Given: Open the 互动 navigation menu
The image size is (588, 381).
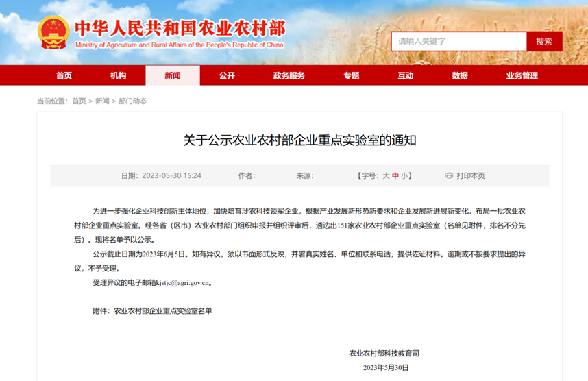Looking at the screenshot, I should (406, 76).
